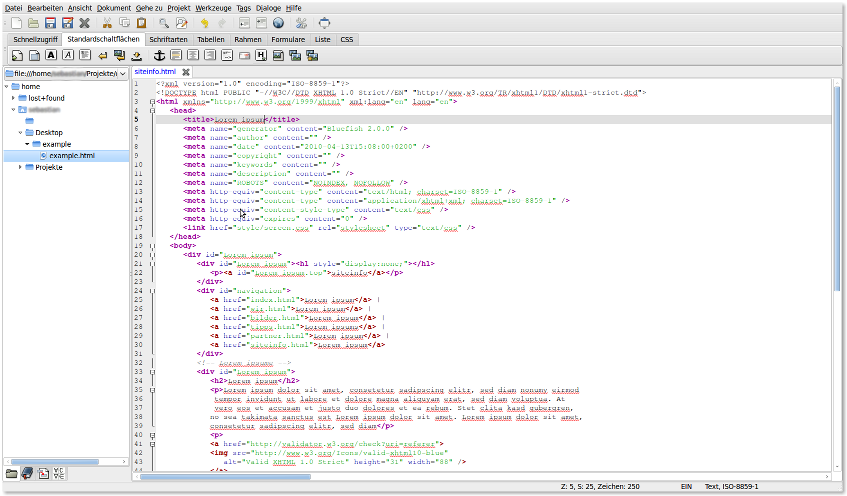Viewport: 847px width, 496px height.
Task: Open Preferences with the tools icon
Action: pyautogui.click(x=301, y=23)
